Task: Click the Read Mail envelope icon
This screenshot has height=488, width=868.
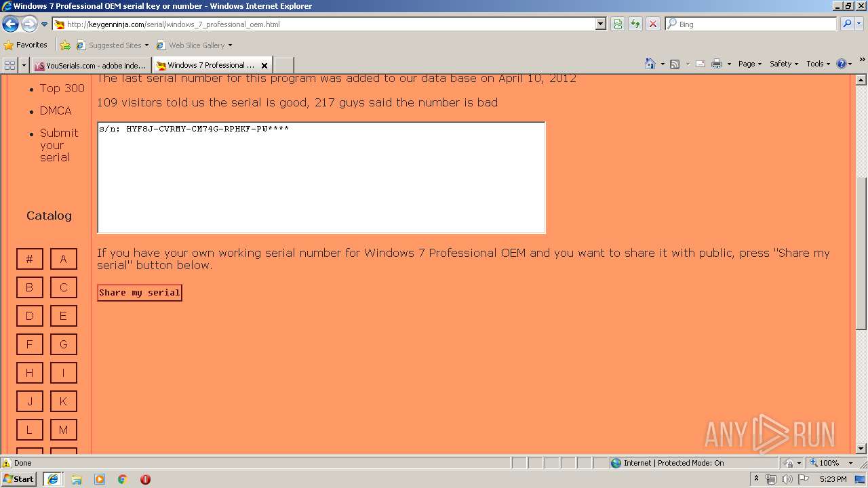Action: coord(701,64)
